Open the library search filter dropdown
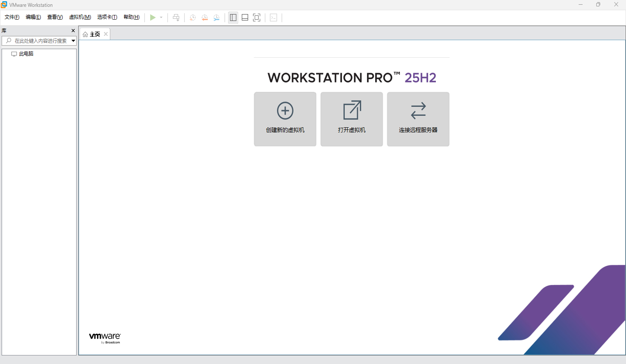The image size is (626, 364). click(x=73, y=41)
